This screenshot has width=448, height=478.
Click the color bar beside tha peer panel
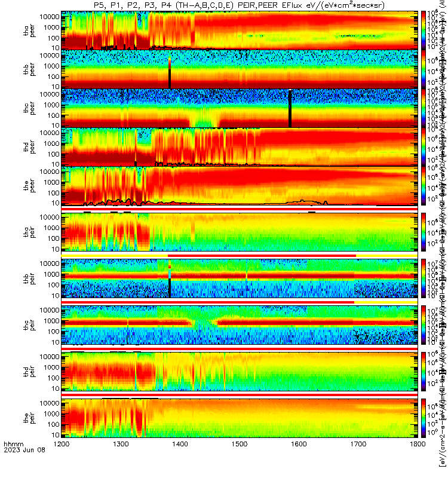(424, 30)
